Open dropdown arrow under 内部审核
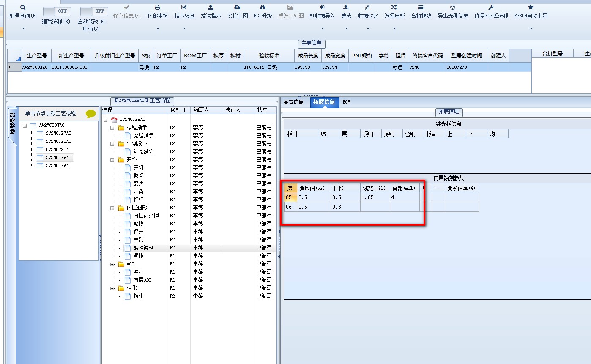Screen dimensions: 591x364 pyautogui.click(x=158, y=29)
